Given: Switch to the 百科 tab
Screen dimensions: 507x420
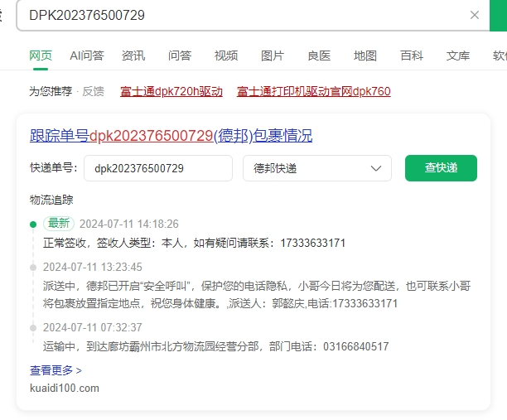Looking at the screenshot, I should (x=412, y=56).
